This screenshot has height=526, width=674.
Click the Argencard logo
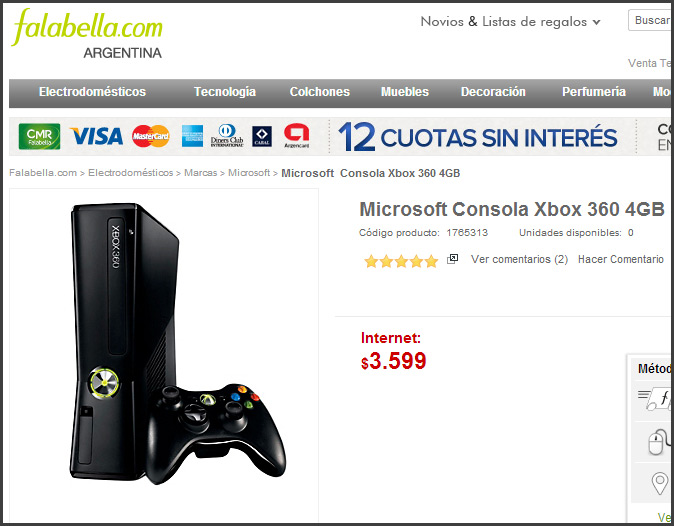[297, 136]
